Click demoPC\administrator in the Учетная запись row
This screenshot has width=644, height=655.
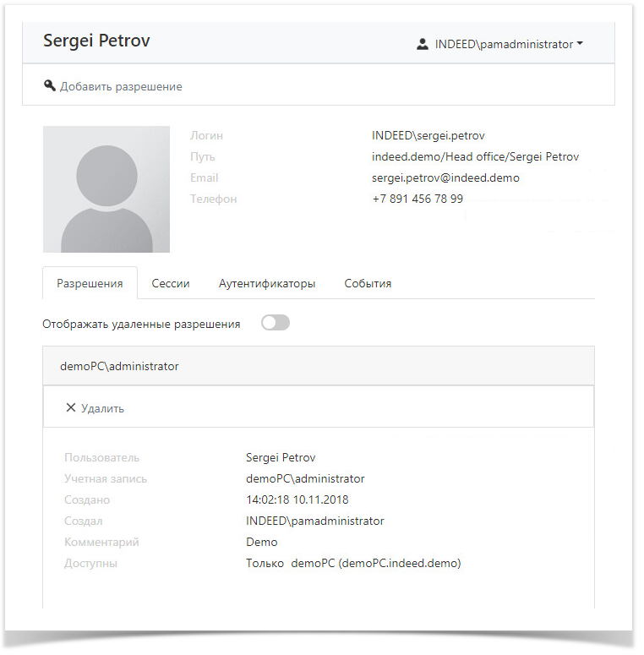[x=305, y=478]
